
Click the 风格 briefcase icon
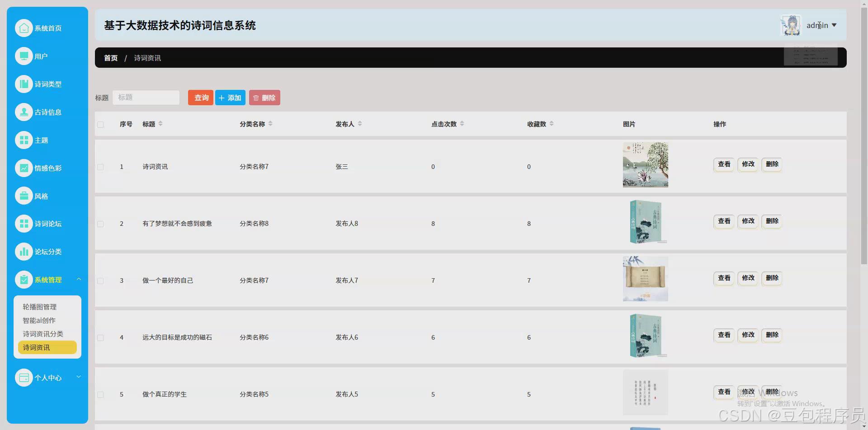24,196
